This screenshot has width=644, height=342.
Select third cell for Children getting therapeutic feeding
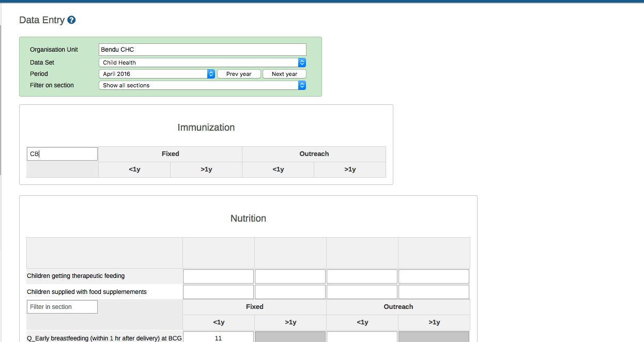pyautogui.click(x=362, y=276)
